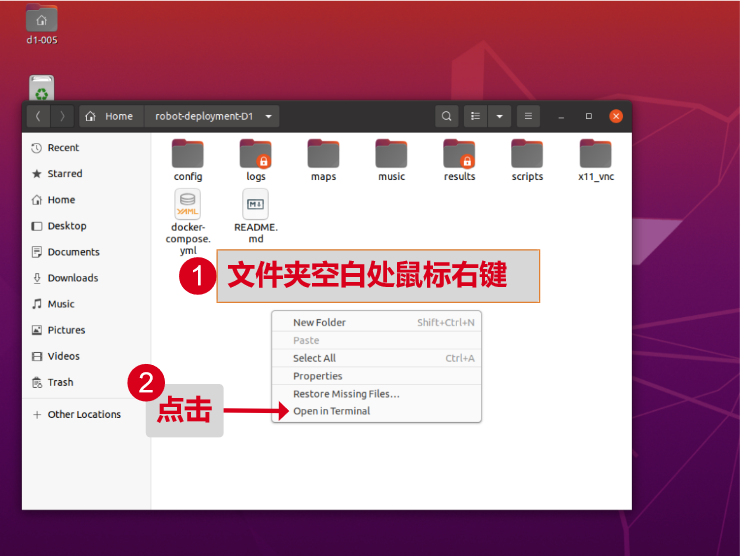Click the docker-compose.yml file name label
Screen dimensions: 742x556
(x=188, y=238)
